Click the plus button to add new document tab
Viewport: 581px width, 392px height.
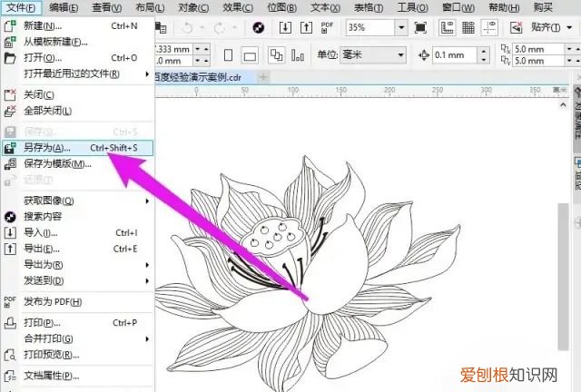click(263, 77)
